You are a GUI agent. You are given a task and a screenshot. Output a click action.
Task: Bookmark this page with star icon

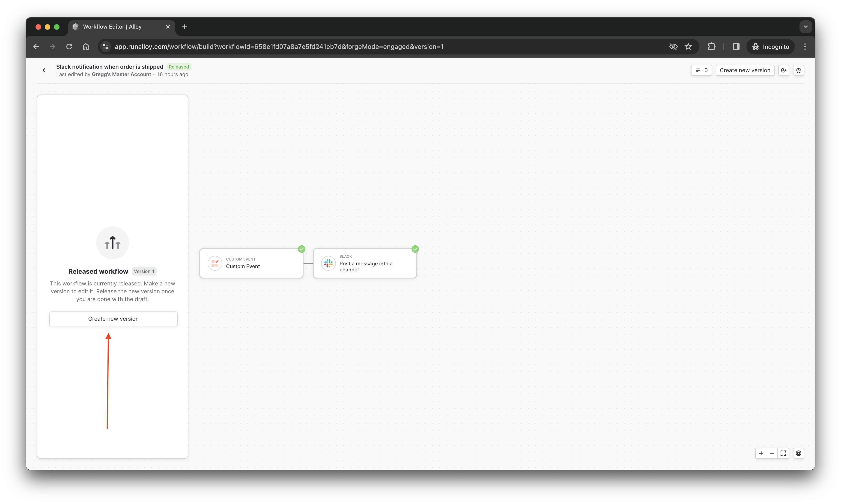688,47
